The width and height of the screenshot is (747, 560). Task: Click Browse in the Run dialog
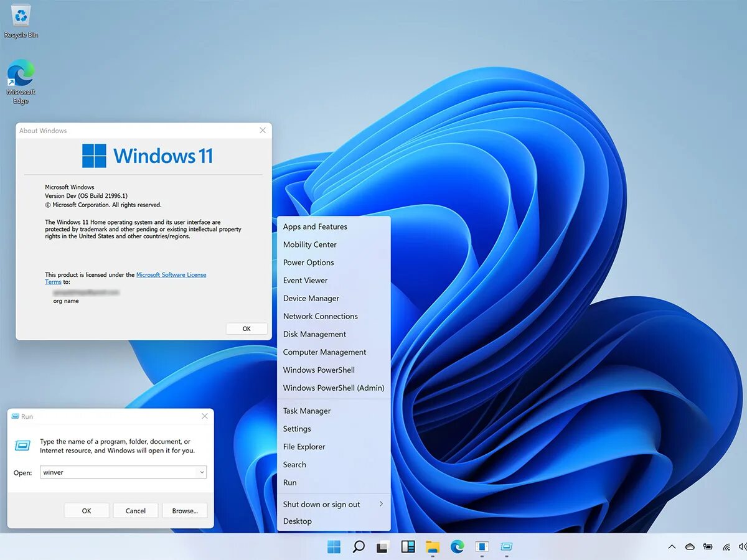coord(184,510)
